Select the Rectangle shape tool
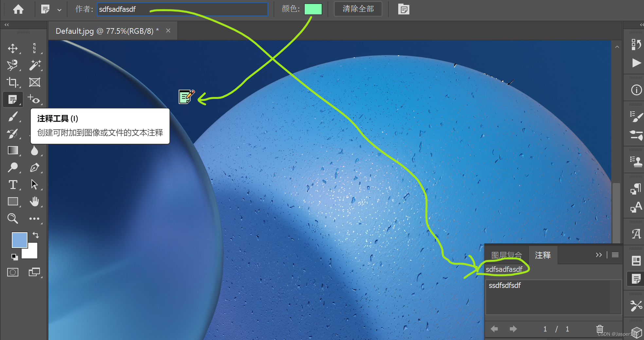This screenshot has height=340, width=644. click(x=13, y=201)
